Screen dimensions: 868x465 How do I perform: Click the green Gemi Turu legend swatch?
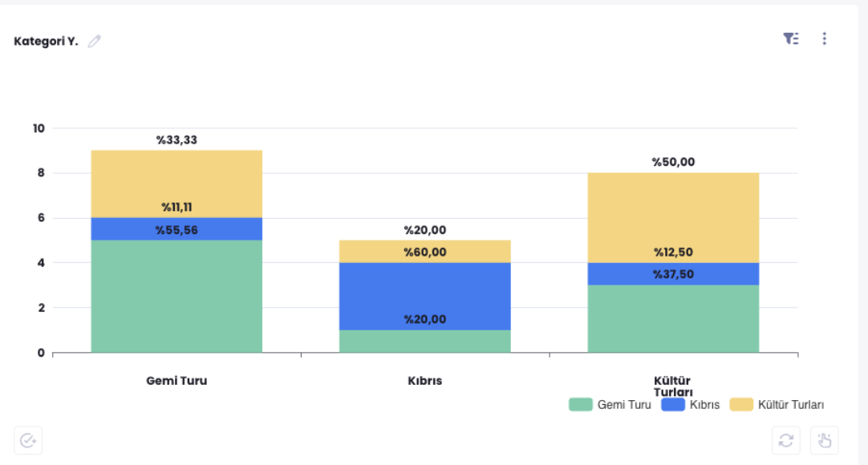(x=581, y=405)
